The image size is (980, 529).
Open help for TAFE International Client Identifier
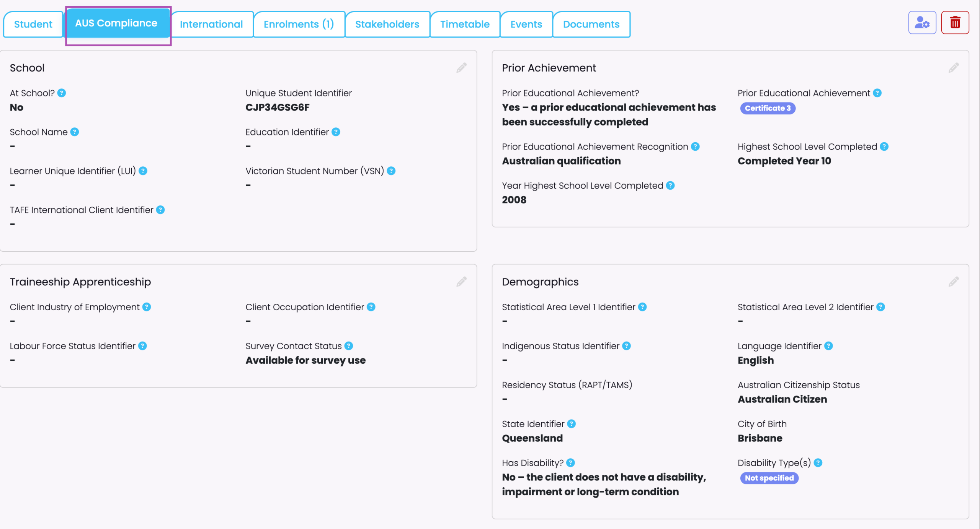[160, 210]
